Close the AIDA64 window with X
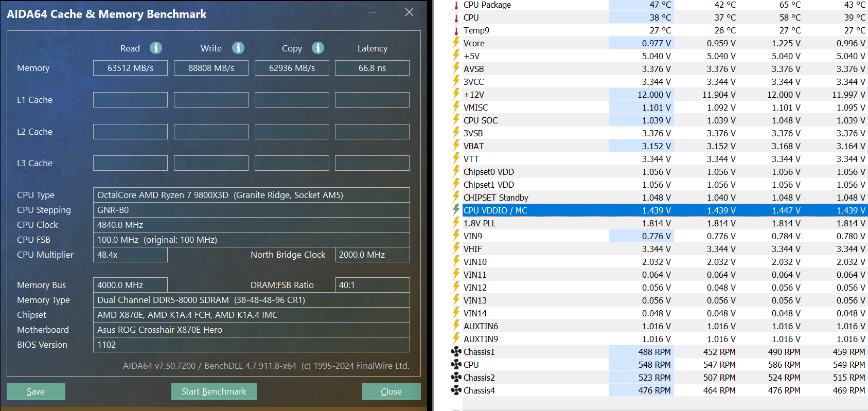The width and height of the screenshot is (868, 411). 409,12
